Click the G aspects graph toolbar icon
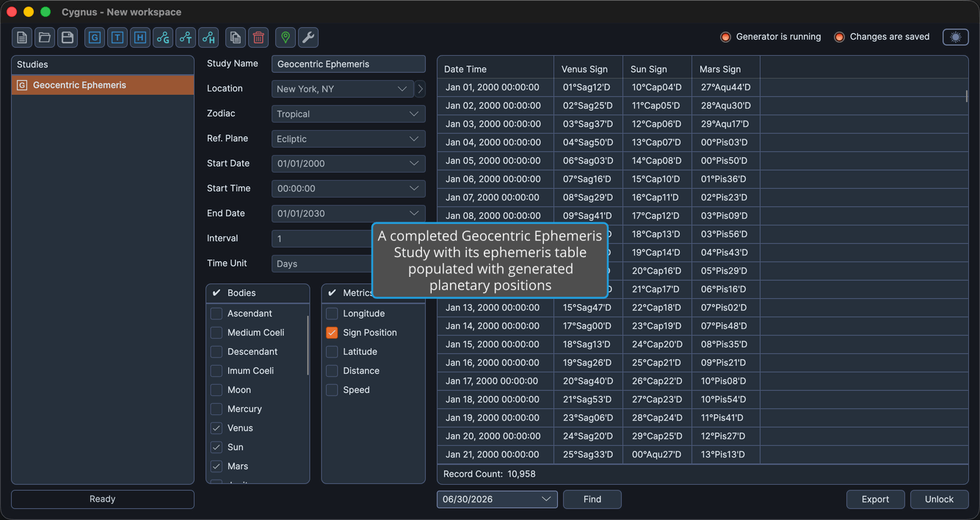The image size is (980, 520). point(163,37)
